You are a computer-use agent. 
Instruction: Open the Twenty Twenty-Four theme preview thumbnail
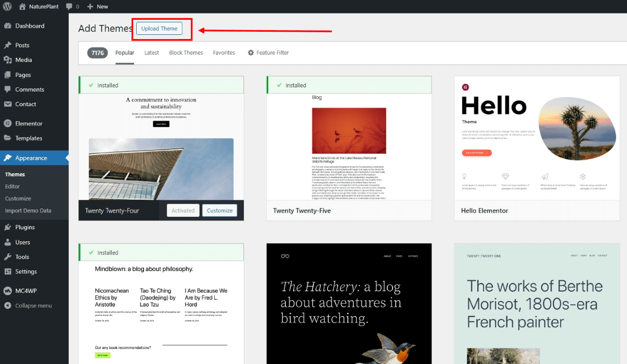[161, 147]
